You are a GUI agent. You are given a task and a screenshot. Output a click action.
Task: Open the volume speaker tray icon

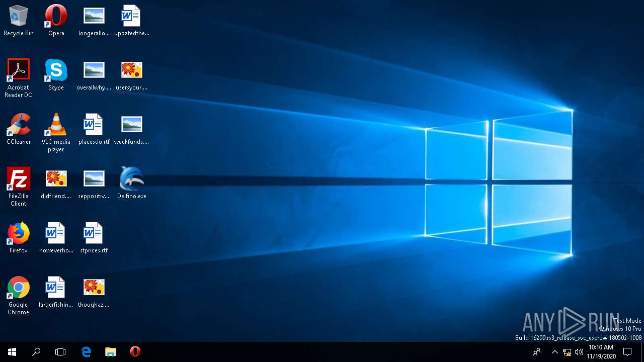579,352
